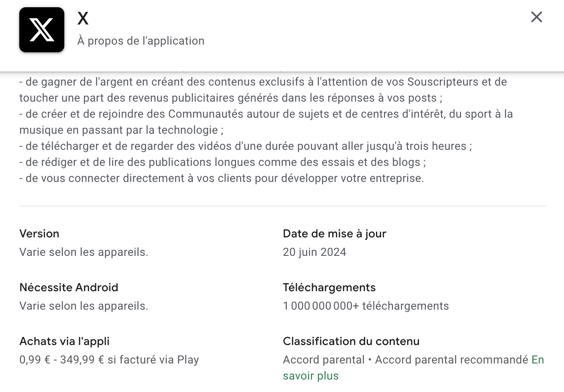The width and height of the screenshot is (564, 392).
Task: Select the 'Date de mise à jour' heading
Action: click(x=335, y=234)
